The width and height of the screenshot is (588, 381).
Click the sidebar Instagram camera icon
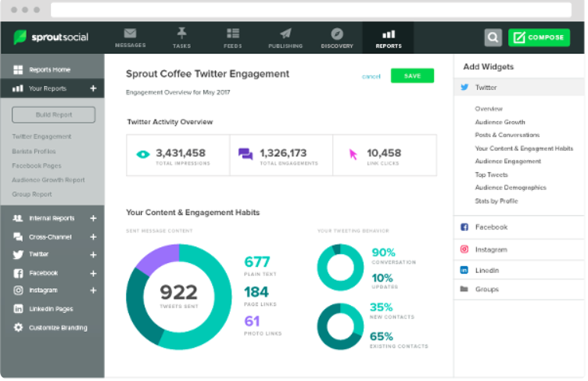pos(18,290)
